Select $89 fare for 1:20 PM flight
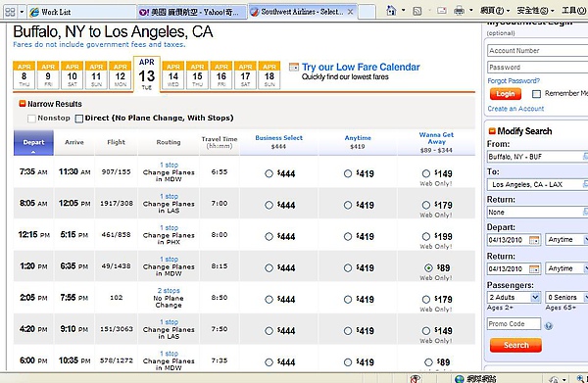The width and height of the screenshot is (588, 383). point(428,268)
